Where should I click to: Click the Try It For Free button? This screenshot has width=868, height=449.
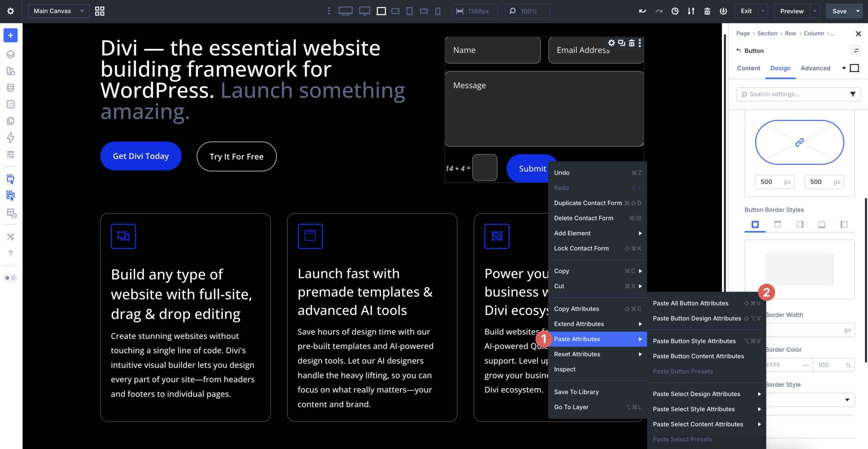point(236,156)
